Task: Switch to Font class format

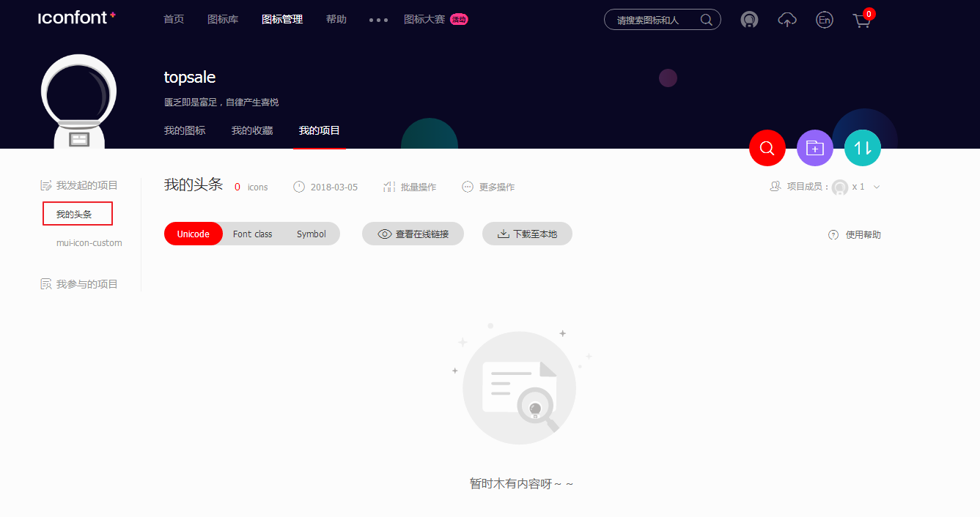Action: point(252,234)
